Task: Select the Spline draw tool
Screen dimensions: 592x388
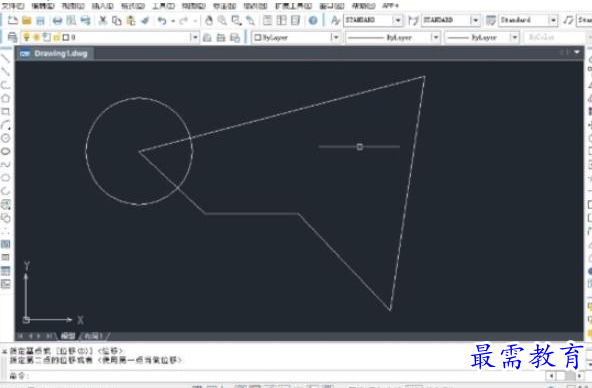Action: pos(5,165)
